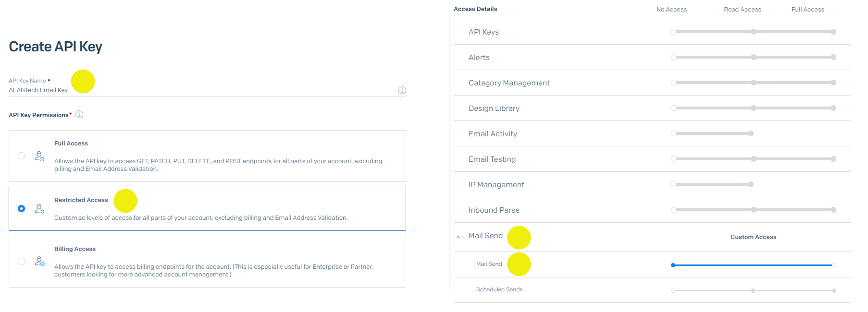
Task: Click the info icon in API Key Name field
Action: pos(402,90)
